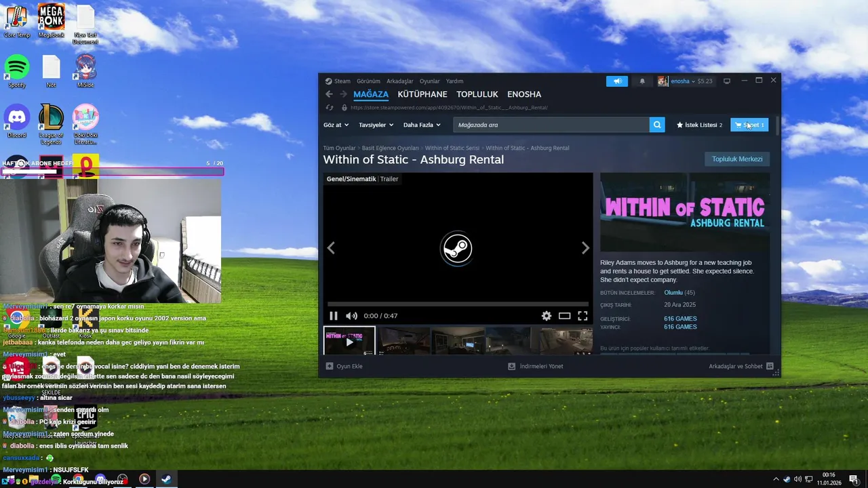Expand the Tavsiyeler dropdown

(x=376, y=125)
